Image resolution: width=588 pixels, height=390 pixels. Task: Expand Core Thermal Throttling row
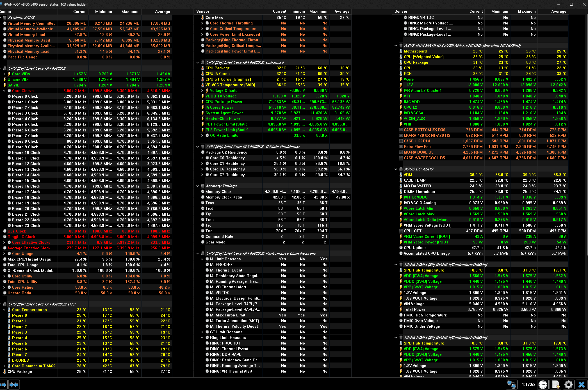pyautogui.click(x=202, y=23)
